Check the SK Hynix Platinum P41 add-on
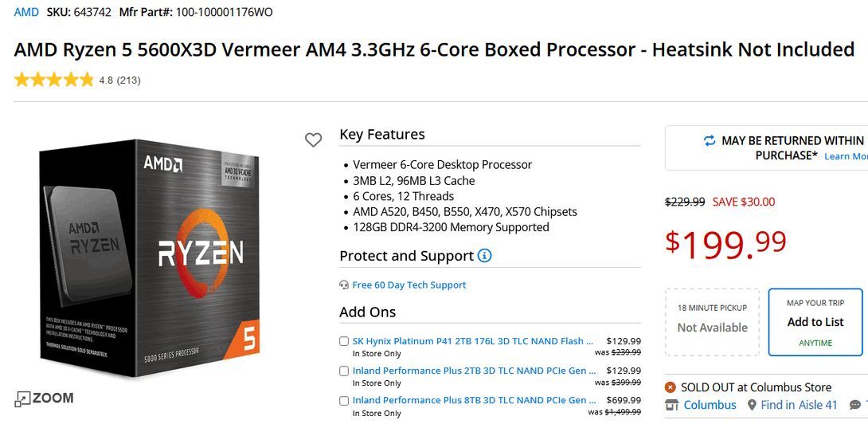 point(344,341)
